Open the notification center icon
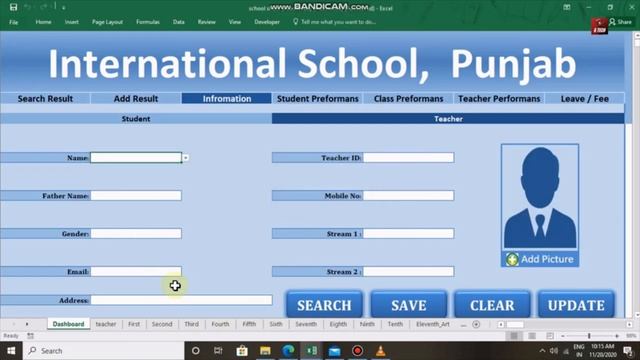Viewport: 640px width, 360px height. 628,351
